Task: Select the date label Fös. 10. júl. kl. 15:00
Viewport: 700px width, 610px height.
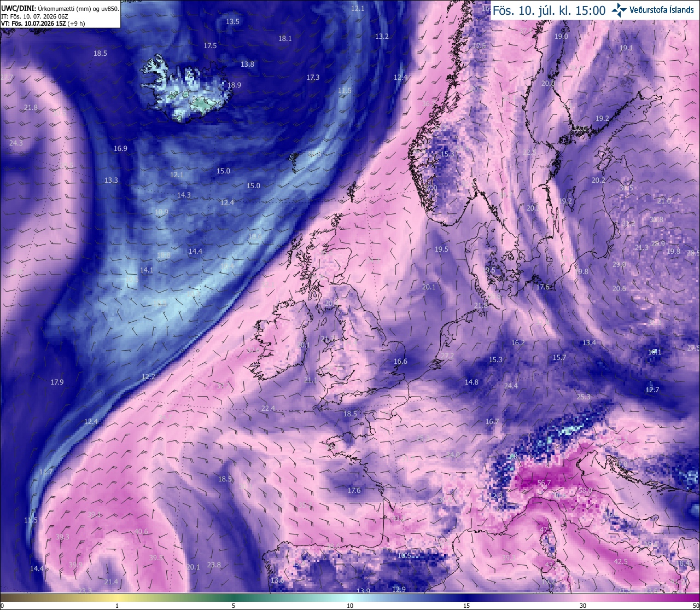Action: tap(549, 10)
